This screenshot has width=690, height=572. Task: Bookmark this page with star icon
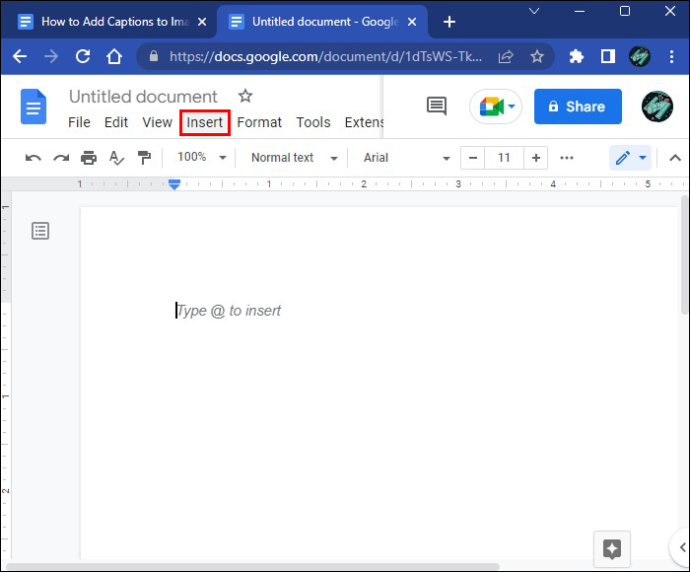point(537,56)
